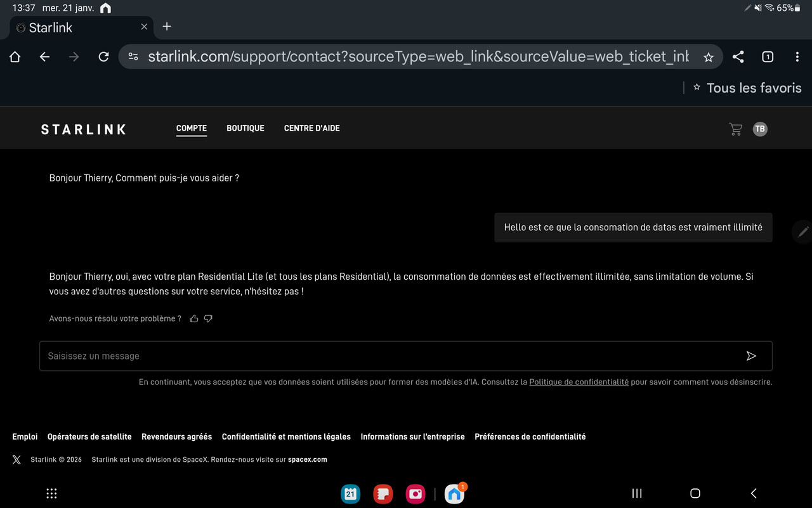Open Instagram from the taskbar

(x=415, y=493)
